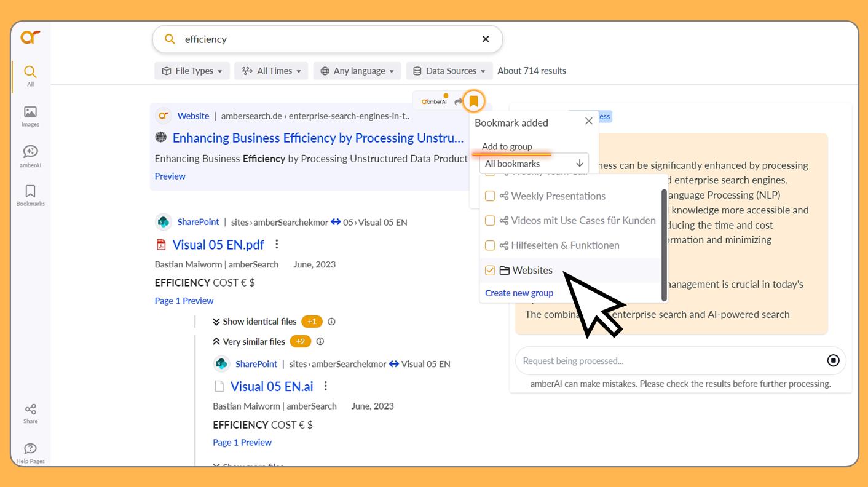Click the +1 identical files badge
The width and height of the screenshot is (868, 487).
(312, 322)
